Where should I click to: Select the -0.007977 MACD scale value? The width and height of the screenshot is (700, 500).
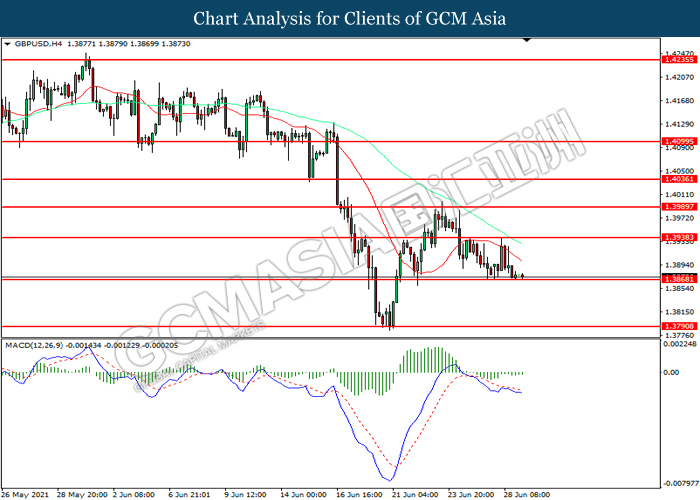coord(680,481)
